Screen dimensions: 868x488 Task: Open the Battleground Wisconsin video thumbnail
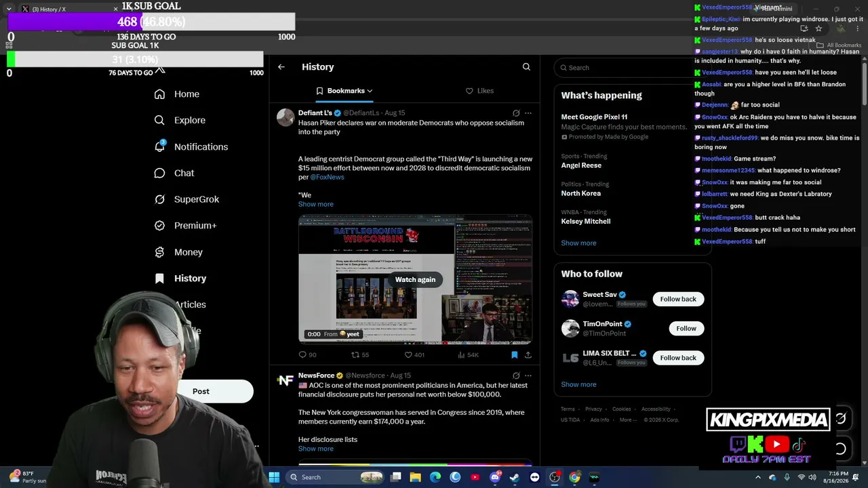coord(415,279)
